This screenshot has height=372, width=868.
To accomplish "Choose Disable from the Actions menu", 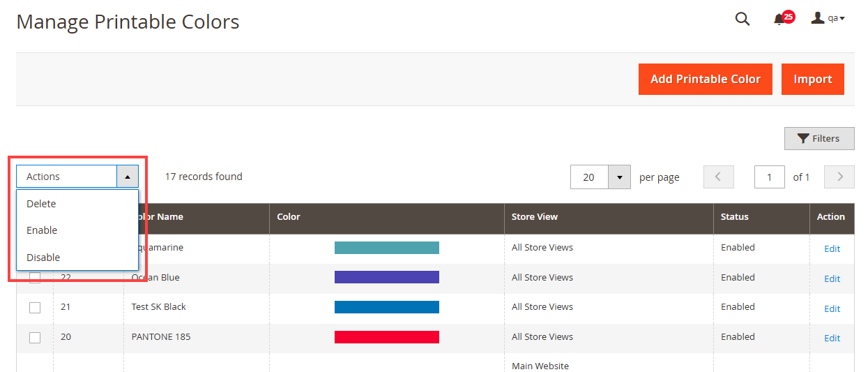I will point(43,258).
